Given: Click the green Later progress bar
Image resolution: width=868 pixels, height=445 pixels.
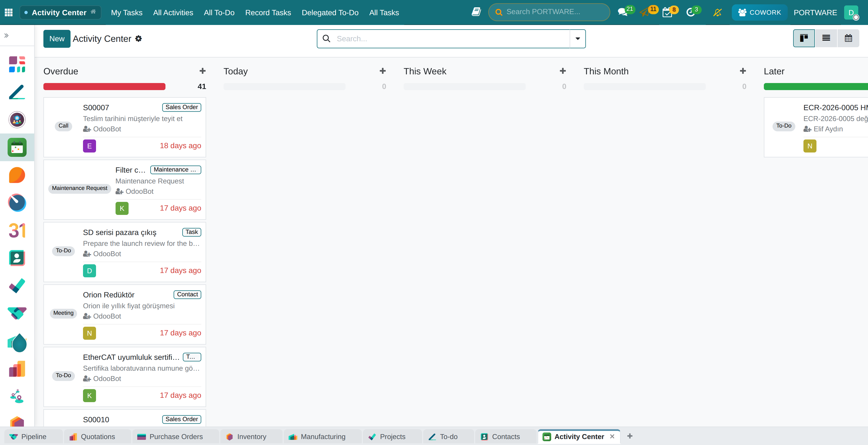Looking at the screenshot, I should point(816,87).
